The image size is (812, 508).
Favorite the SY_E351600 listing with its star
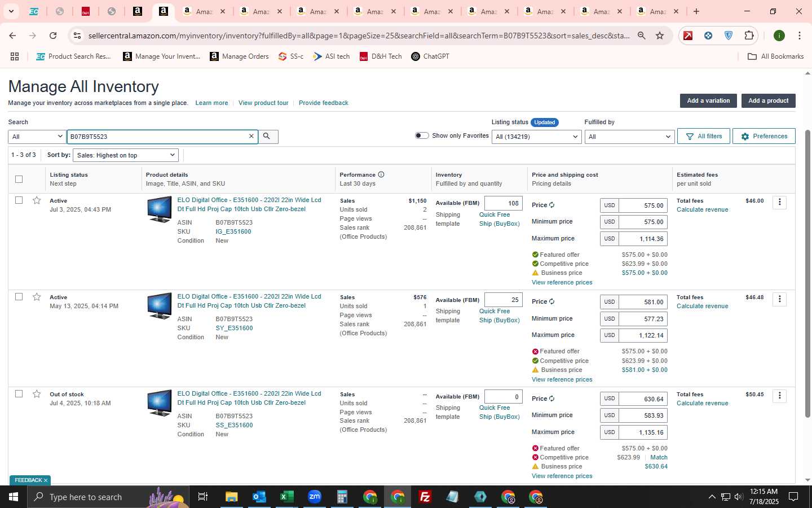[37, 297]
